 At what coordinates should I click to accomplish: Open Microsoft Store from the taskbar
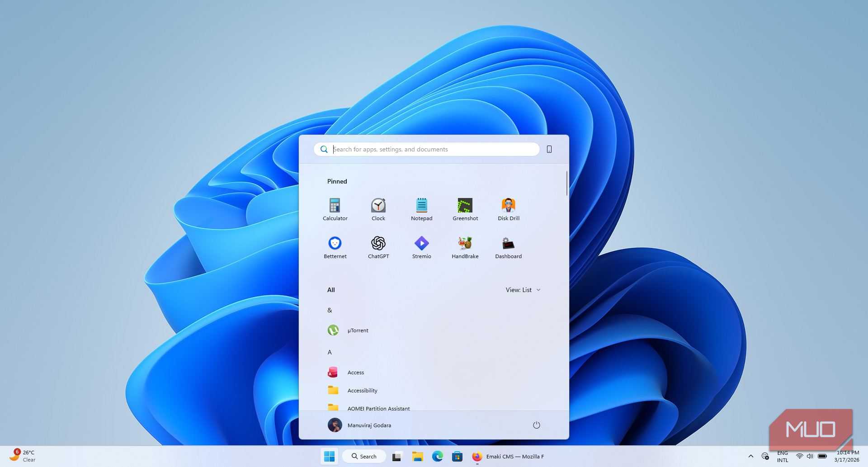(458, 456)
